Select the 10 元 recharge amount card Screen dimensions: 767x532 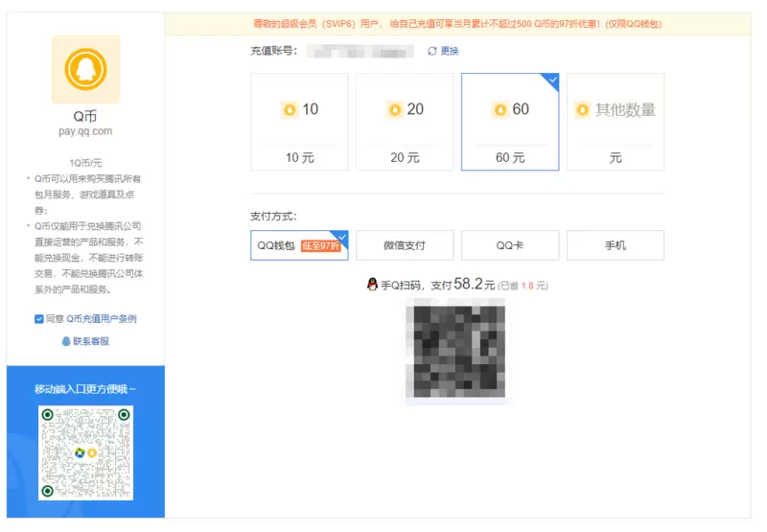pyautogui.click(x=299, y=122)
